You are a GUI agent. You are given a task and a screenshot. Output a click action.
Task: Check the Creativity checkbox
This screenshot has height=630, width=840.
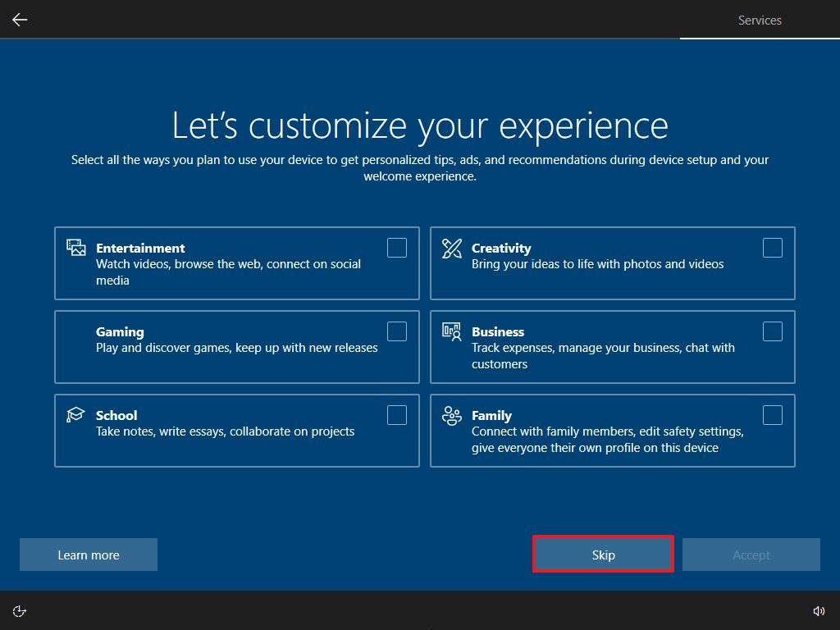click(x=772, y=247)
